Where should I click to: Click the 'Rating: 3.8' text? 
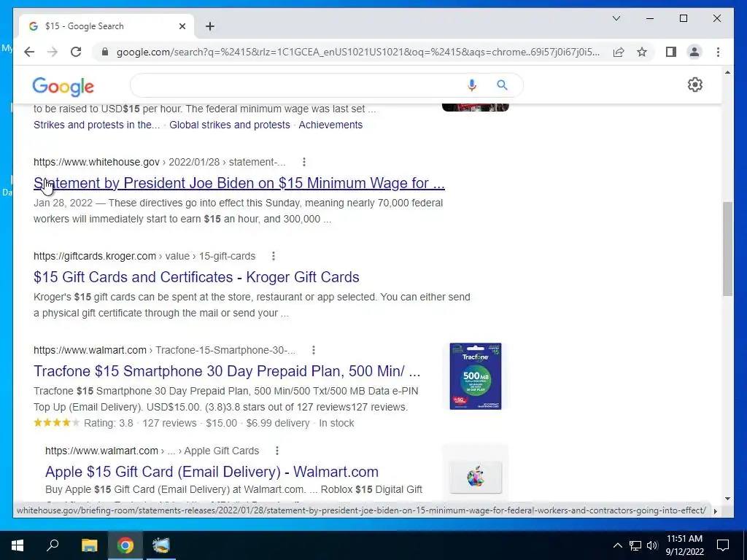(x=109, y=423)
